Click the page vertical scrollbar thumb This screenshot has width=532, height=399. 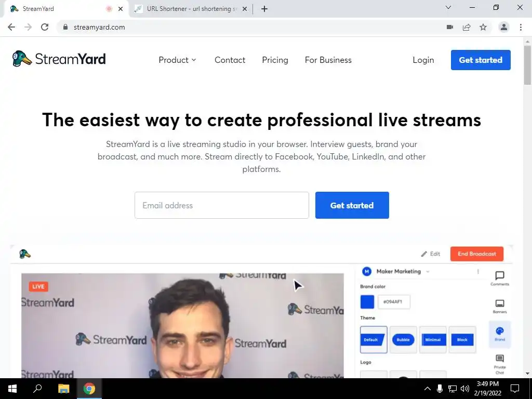527,64
